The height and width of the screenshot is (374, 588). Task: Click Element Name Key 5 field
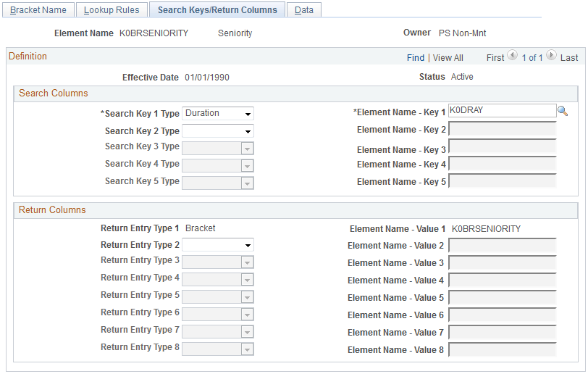tap(502, 180)
